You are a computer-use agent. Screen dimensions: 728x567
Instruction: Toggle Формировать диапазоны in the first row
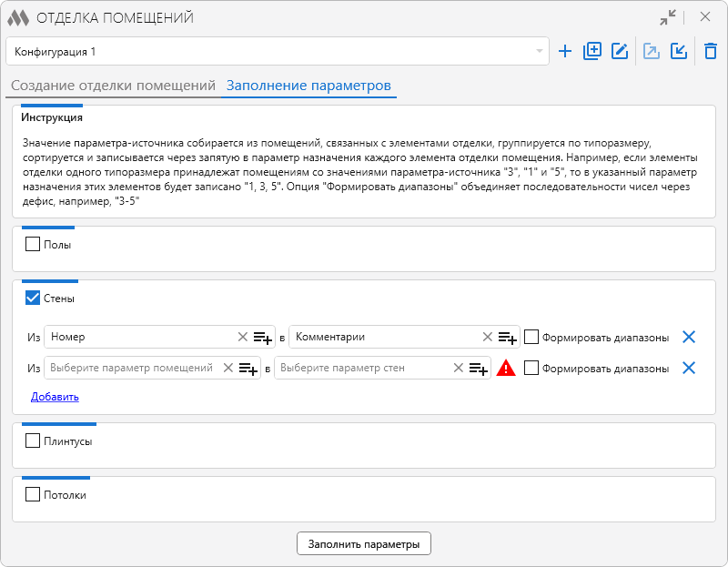click(x=532, y=337)
